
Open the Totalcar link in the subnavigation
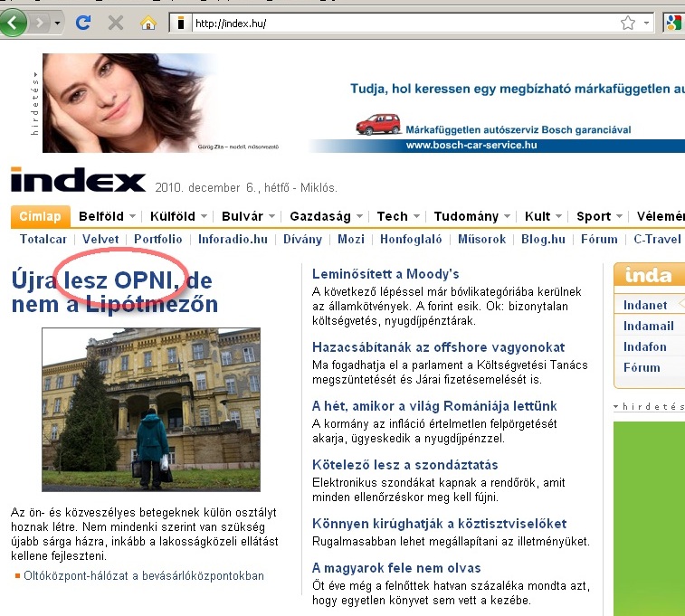43,239
